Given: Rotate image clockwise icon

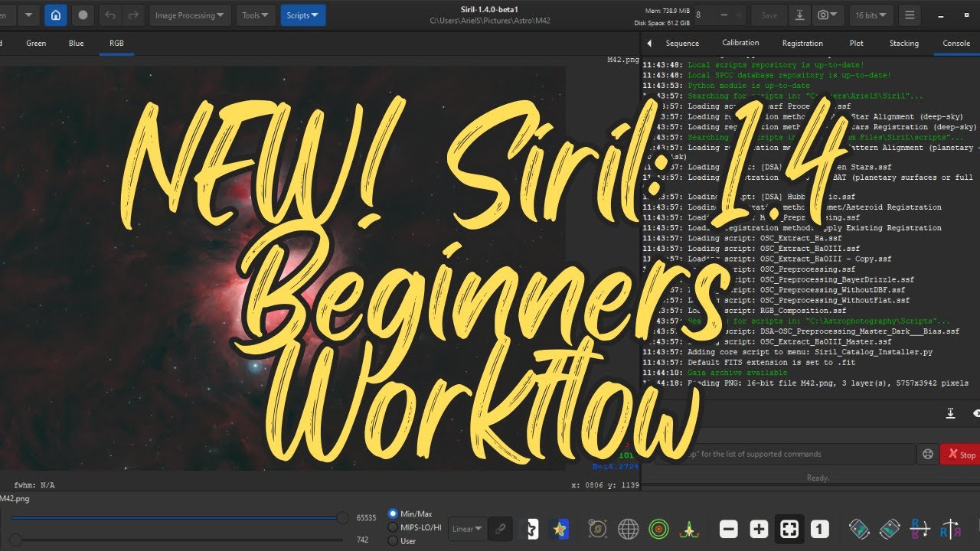Looking at the screenshot, I should 890,529.
